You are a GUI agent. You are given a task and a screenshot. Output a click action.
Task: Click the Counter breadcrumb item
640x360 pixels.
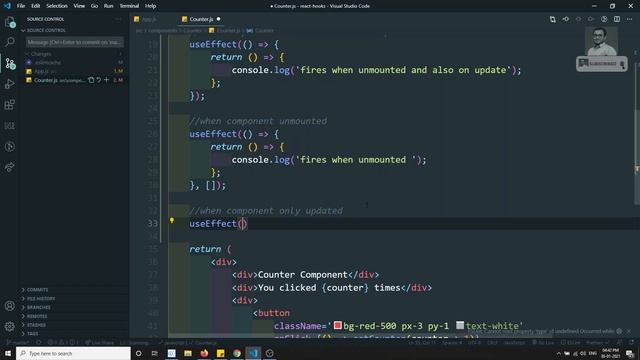(x=264, y=31)
